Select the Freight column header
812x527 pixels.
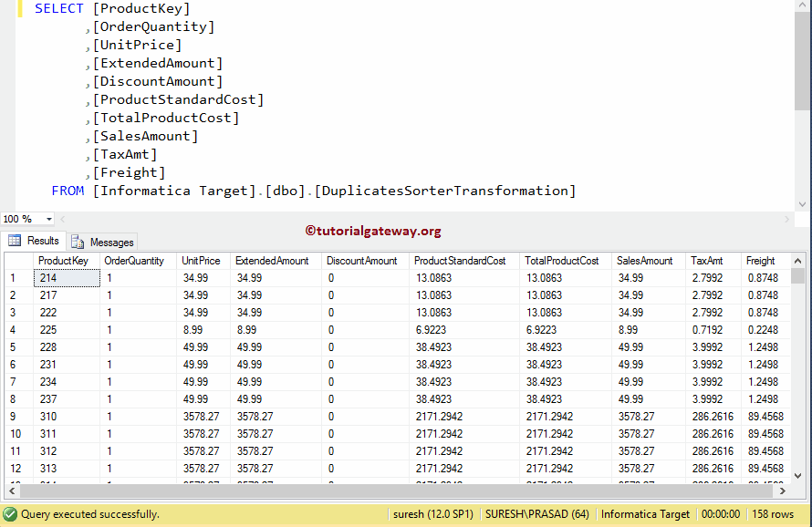point(765,261)
